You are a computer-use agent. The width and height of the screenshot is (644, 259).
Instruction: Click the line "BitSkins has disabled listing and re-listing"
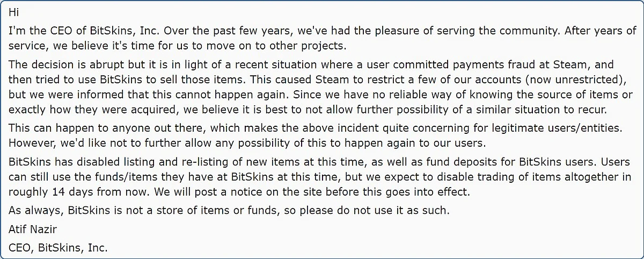click(321, 162)
